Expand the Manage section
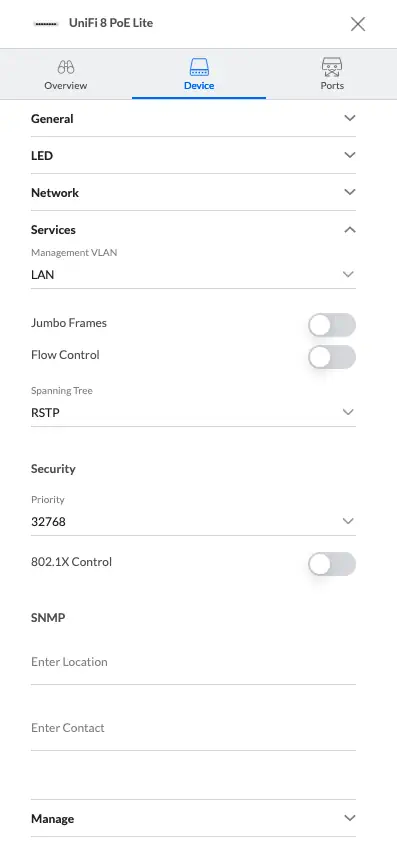 click(193, 819)
